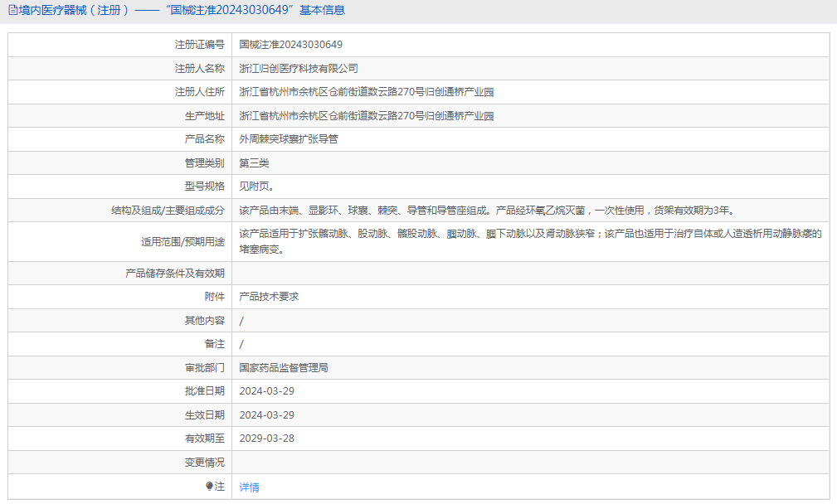Viewport: 837px width, 504px height.
Task: Select product name 外周棘突球囊扩张导管
Action: [x=289, y=139]
